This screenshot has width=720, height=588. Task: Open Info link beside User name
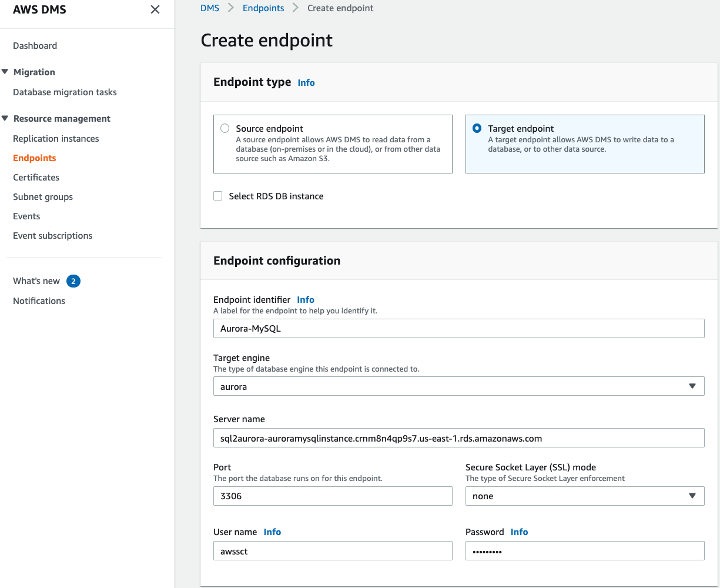(x=272, y=532)
